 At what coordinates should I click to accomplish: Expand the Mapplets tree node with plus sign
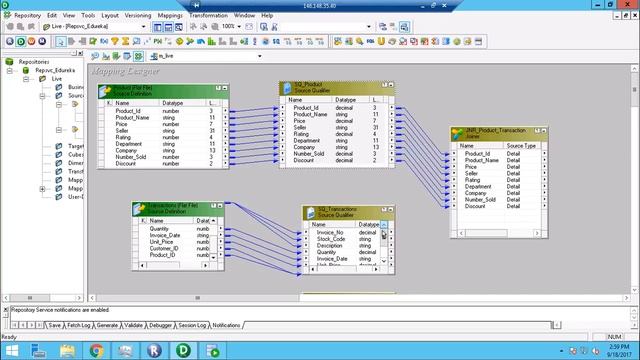coord(42,189)
